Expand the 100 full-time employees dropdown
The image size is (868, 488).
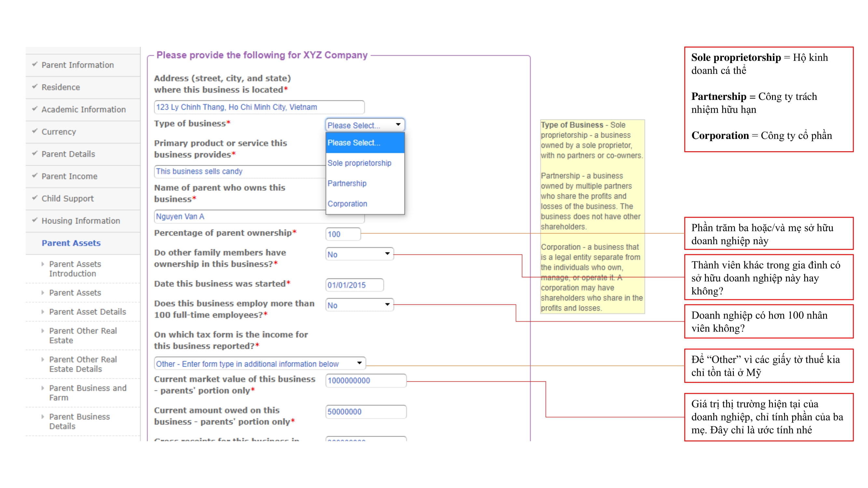pos(387,305)
